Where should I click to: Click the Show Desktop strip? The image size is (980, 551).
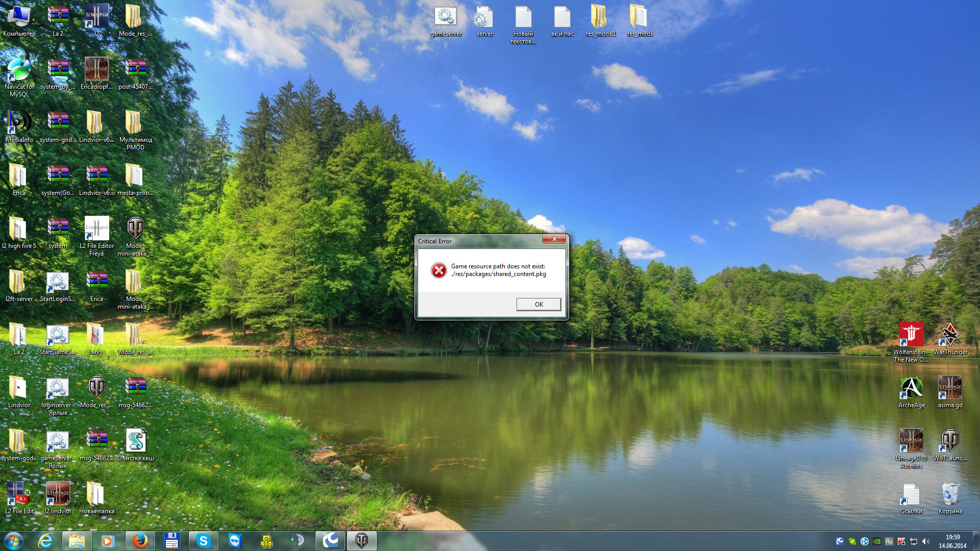click(x=976, y=541)
